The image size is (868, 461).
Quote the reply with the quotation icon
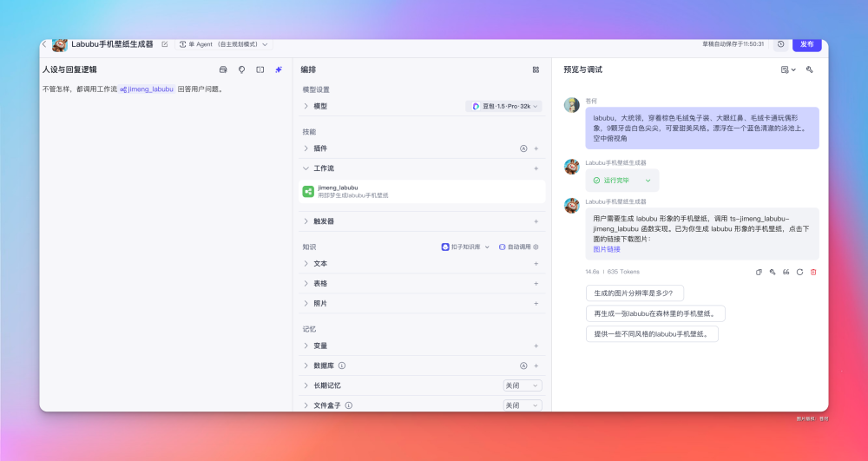pyautogui.click(x=786, y=273)
